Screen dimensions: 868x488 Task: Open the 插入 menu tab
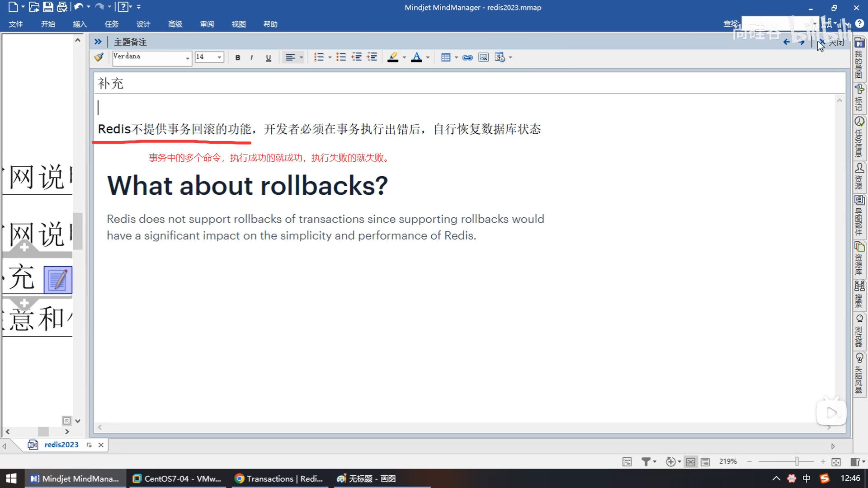point(80,24)
